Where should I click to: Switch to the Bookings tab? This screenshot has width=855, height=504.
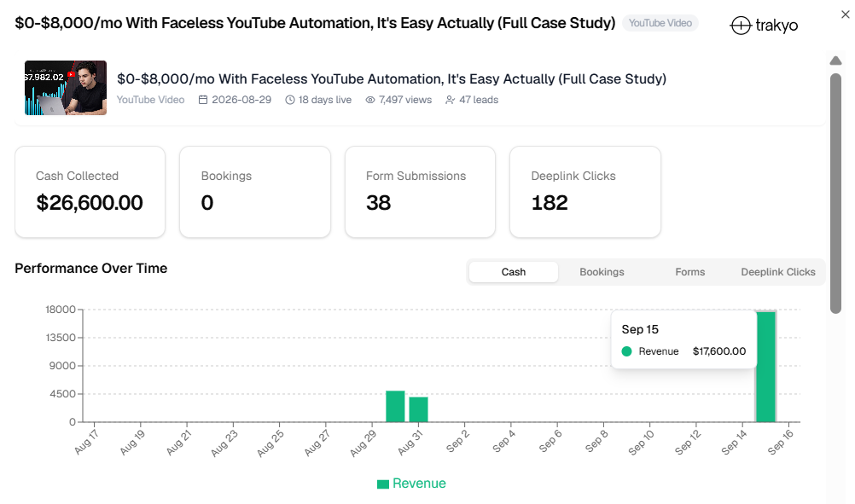[x=602, y=272]
